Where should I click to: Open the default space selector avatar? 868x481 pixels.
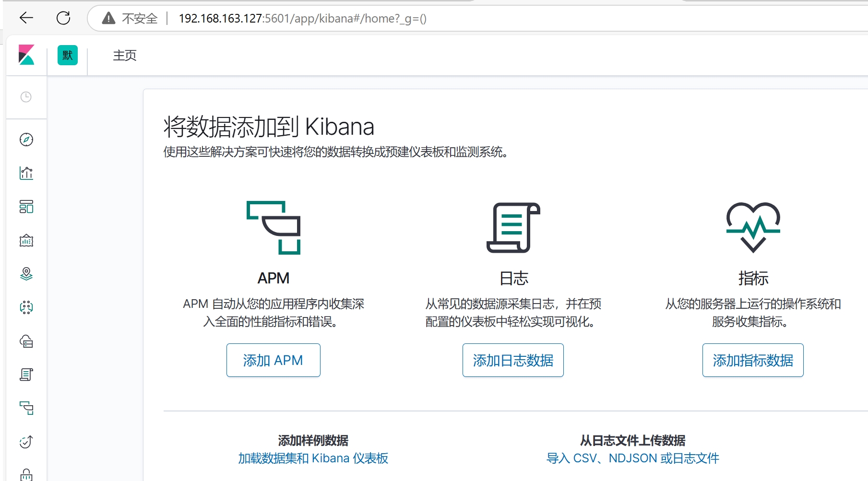(68, 55)
